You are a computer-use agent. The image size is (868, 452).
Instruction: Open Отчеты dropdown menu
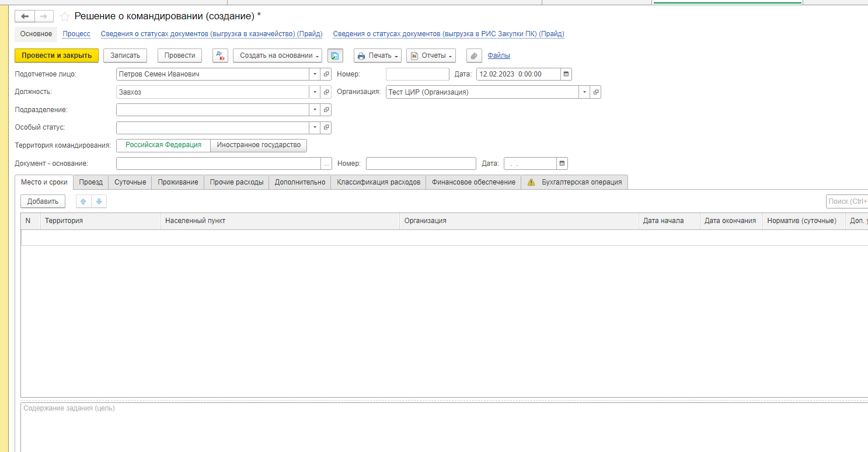point(431,55)
